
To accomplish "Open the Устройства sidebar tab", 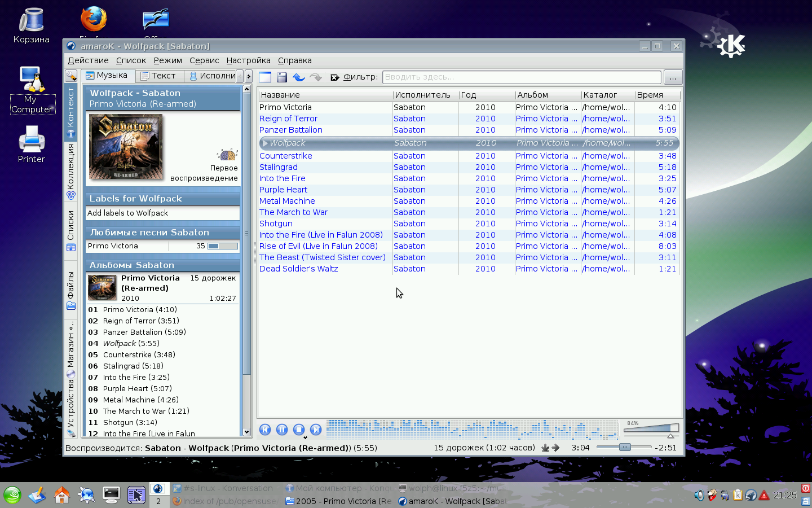I will (71, 409).
